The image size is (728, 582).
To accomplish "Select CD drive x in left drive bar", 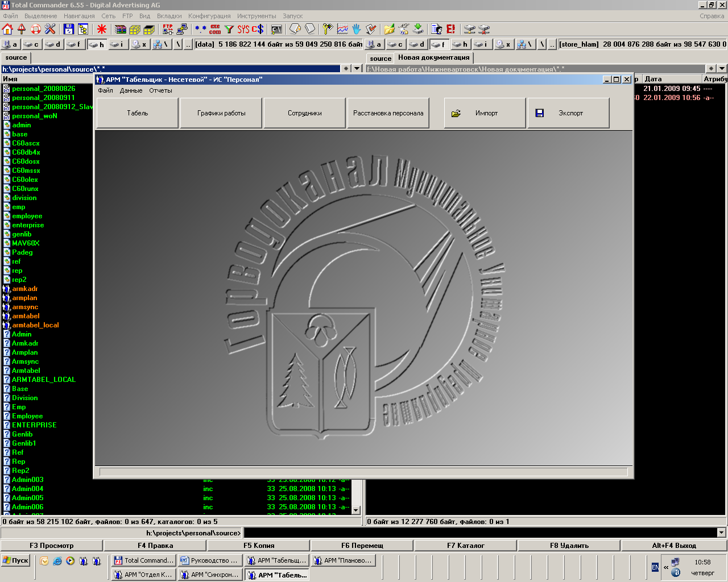I will pyautogui.click(x=140, y=44).
